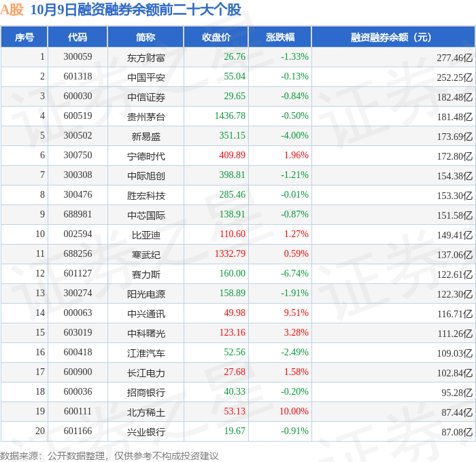
Task: Select stock name 北方稀土
Action: pos(146,412)
